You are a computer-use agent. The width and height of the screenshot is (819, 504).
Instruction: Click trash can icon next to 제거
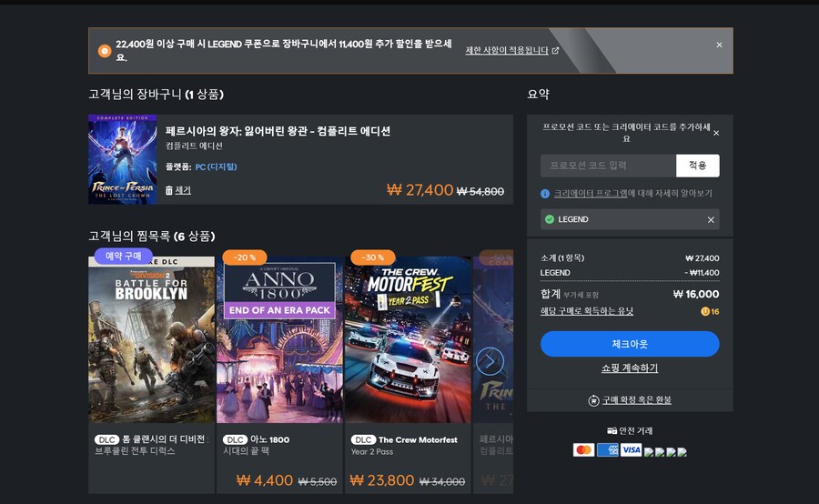click(168, 190)
